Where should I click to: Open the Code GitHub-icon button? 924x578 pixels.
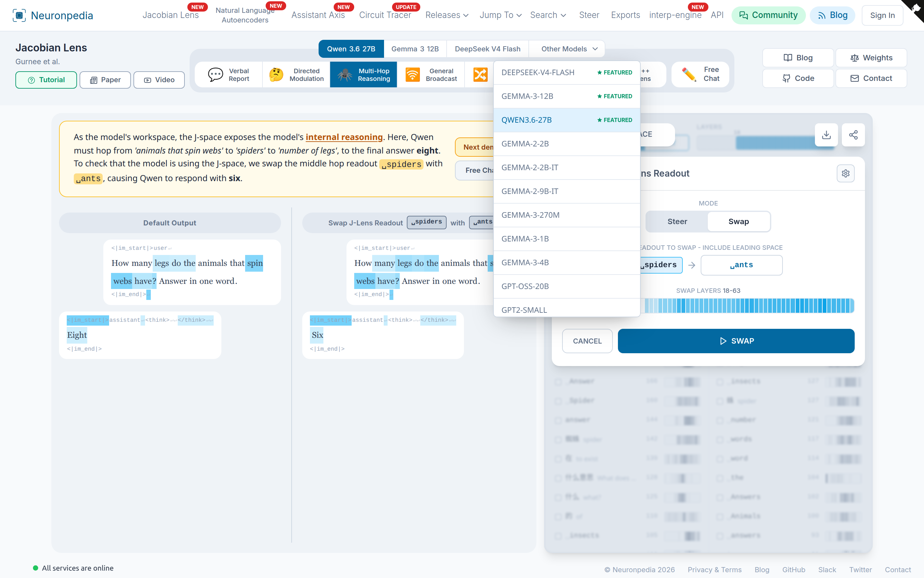pos(798,78)
